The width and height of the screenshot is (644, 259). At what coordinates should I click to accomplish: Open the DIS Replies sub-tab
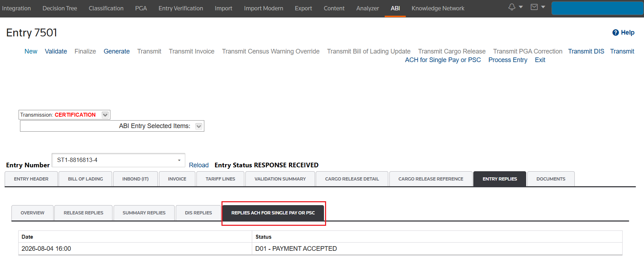[198, 213]
